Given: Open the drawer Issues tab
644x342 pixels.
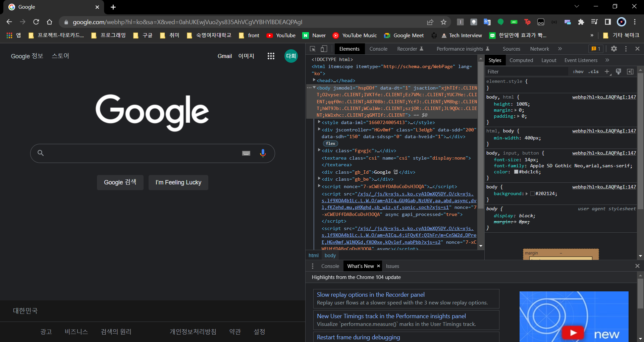Looking at the screenshot, I should 392,266.
